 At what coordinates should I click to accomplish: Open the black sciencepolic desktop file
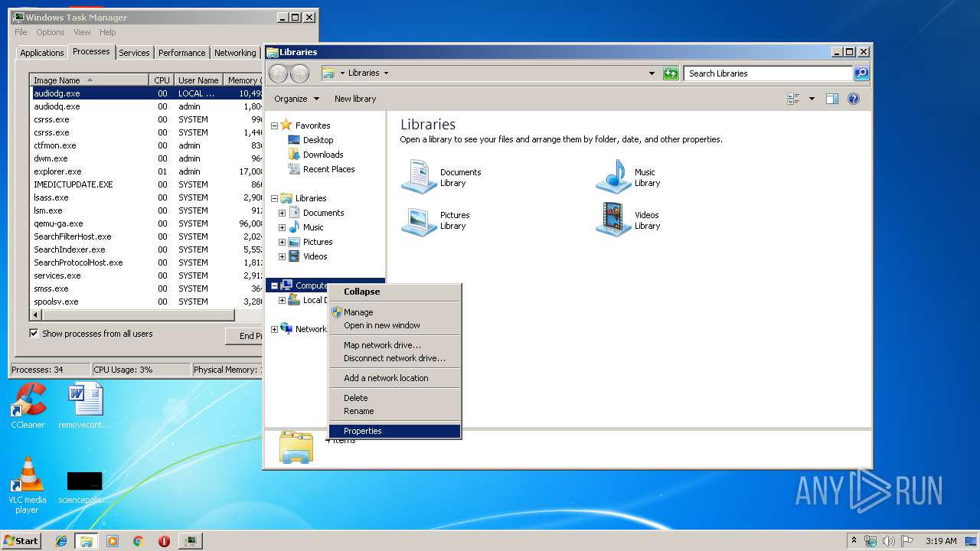point(85,489)
